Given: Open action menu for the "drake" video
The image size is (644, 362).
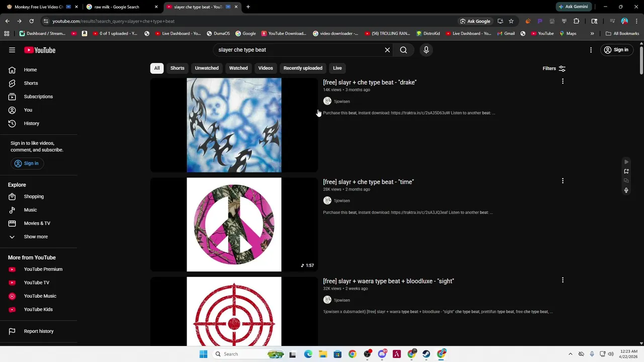Looking at the screenshot, I should (x=562, y=81).
